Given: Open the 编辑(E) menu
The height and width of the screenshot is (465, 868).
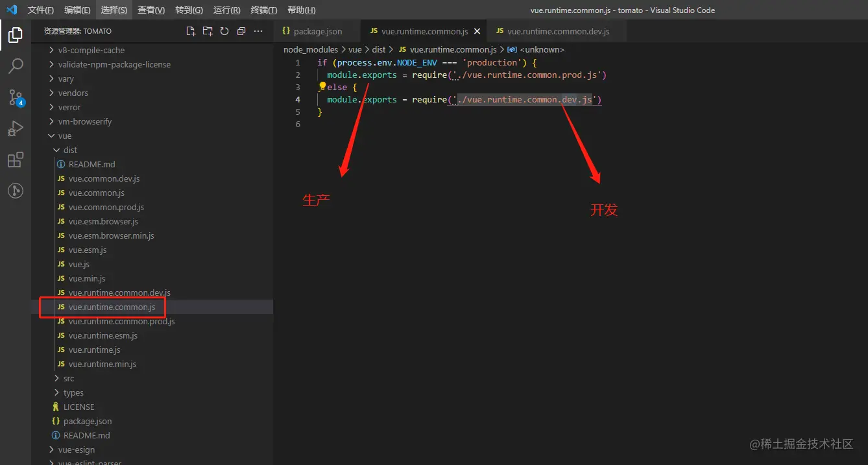Looking at the screenshot, I should [x=78, y=10].
